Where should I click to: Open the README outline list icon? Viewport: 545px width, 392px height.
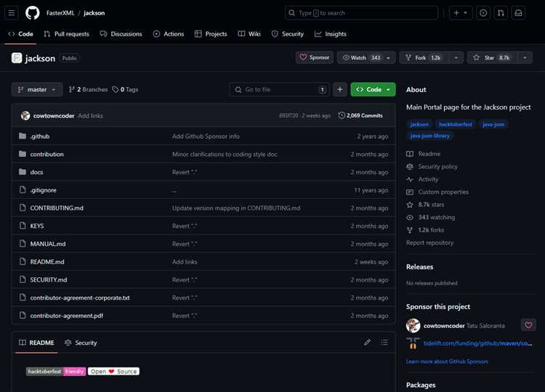tap(384, 343)
